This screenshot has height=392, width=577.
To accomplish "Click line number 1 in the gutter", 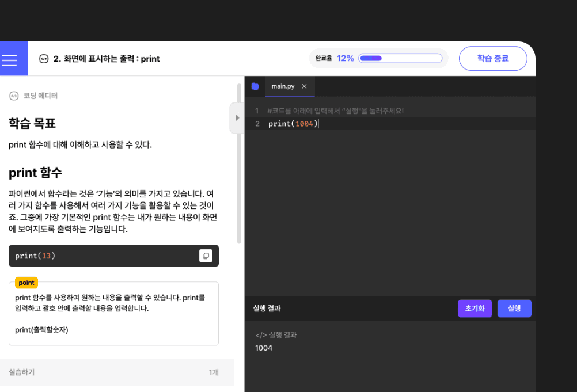I will pyautogui.click(x=257, y=111).
